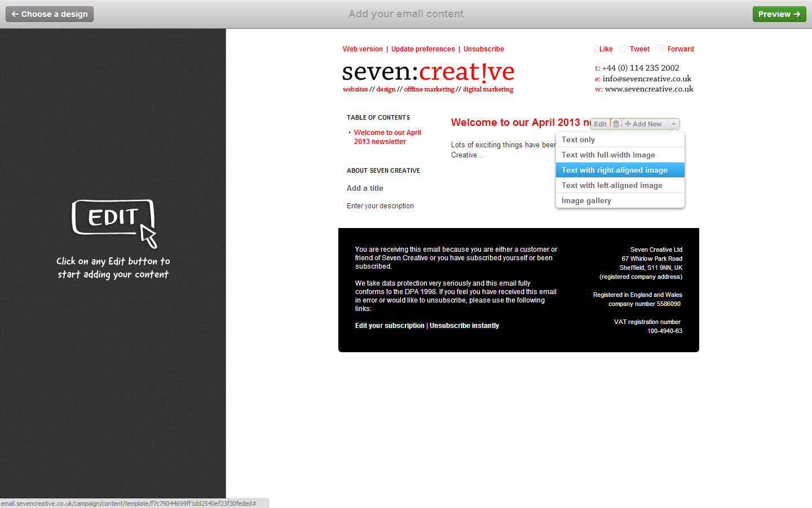The width and height of the screenshot is (812, 508).
Task: Click the 'Update preferences' link
Action: click(423, 49)
